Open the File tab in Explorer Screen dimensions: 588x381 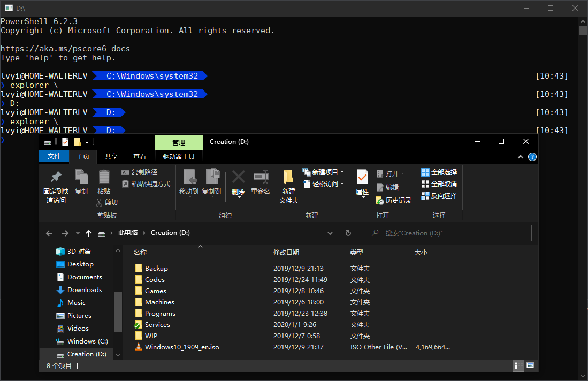pos(54,156)
